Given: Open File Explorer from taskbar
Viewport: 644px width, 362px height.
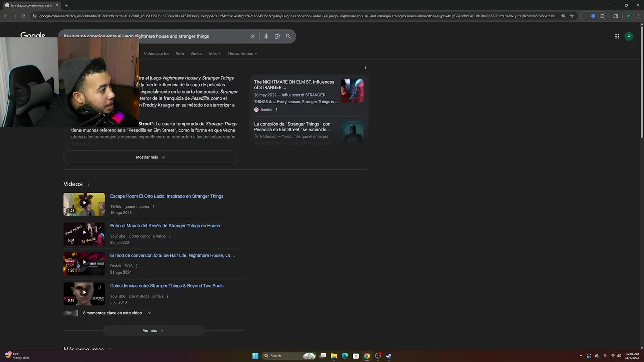Looking at the screenshot, I should (334, 356).
